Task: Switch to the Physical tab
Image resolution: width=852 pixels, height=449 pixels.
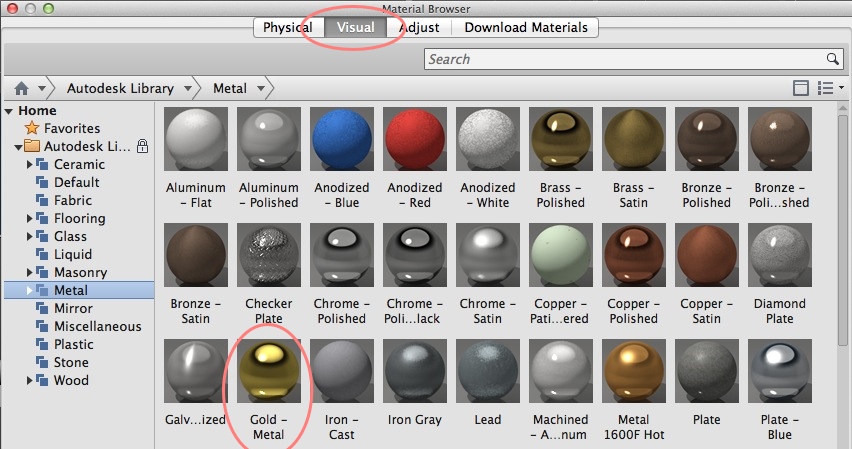Action: point(289,27)
